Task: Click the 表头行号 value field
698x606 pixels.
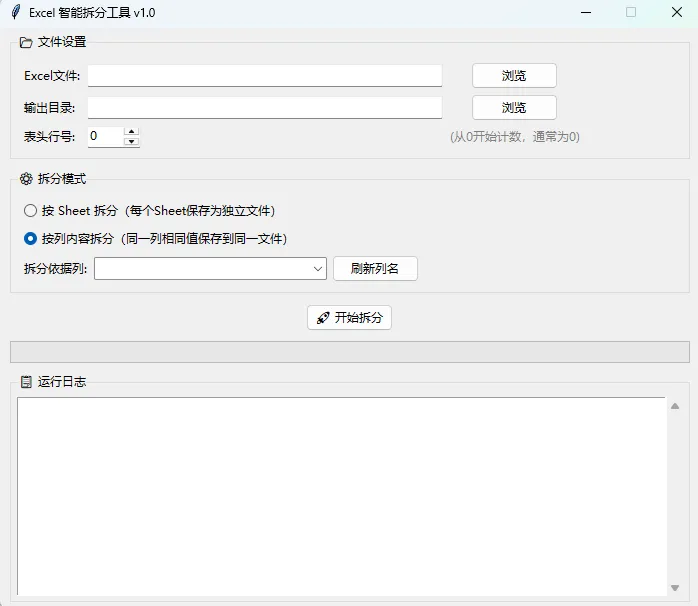Action: 106,136
